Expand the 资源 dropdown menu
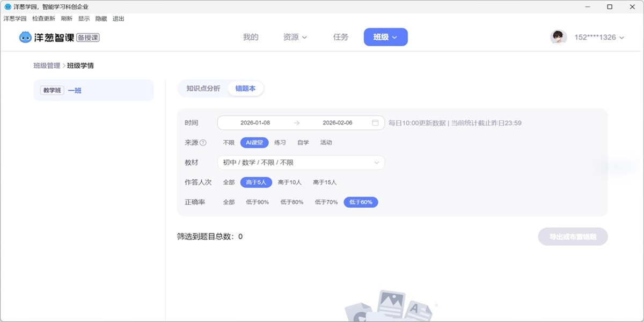 tap(294, 36)
